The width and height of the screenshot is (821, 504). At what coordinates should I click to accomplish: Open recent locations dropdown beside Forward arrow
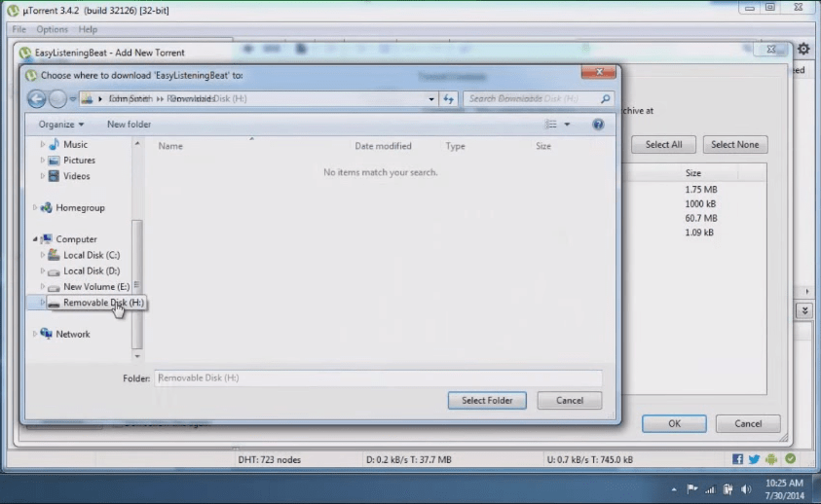pyautogui.click(x=73, y=98)
